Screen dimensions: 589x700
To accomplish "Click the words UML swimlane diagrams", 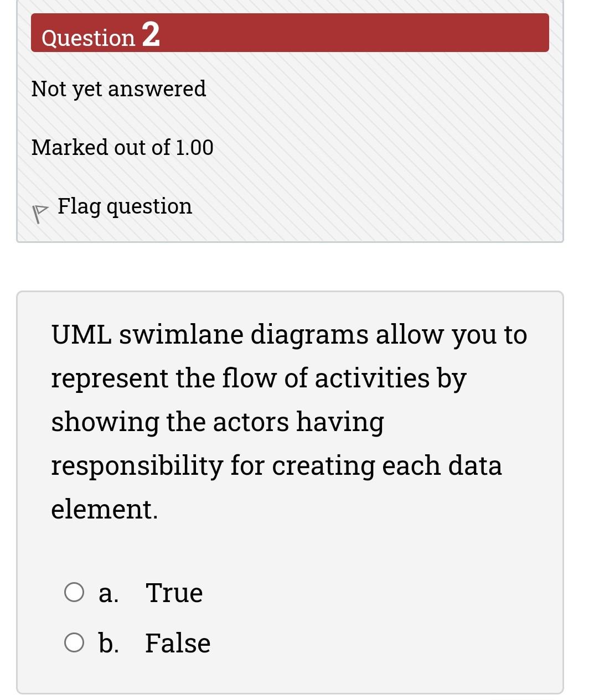I will (x=209, y=334).
